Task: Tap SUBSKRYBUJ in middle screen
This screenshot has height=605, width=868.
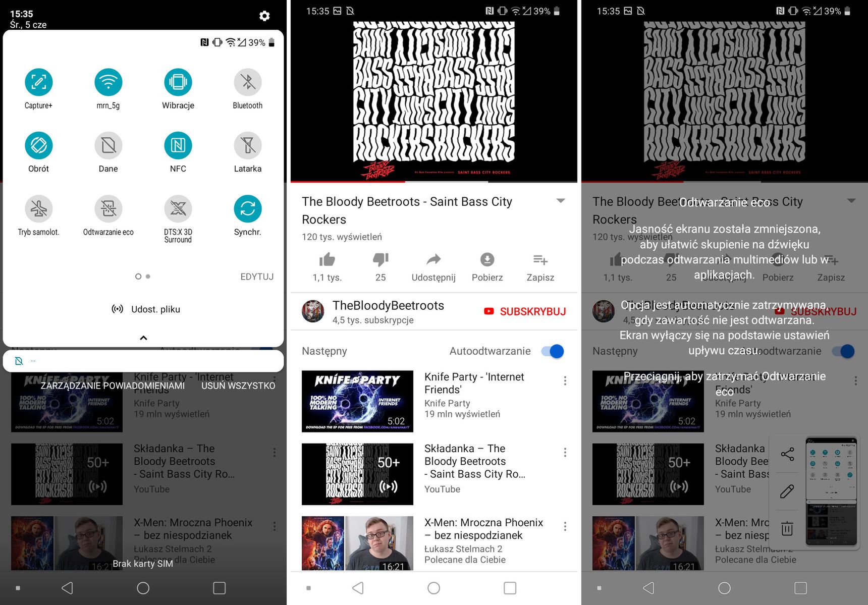Action: click(525, 311)
